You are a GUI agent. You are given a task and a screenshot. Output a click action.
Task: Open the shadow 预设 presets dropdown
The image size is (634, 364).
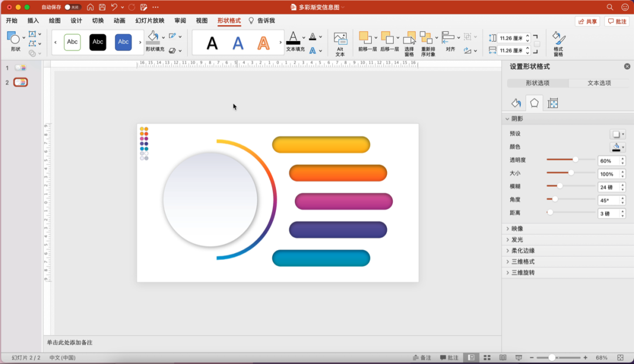(618, 134)
